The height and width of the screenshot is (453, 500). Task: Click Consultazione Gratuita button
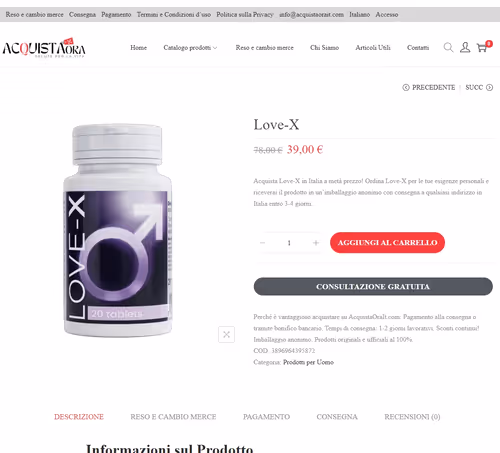tap(373, 286)
